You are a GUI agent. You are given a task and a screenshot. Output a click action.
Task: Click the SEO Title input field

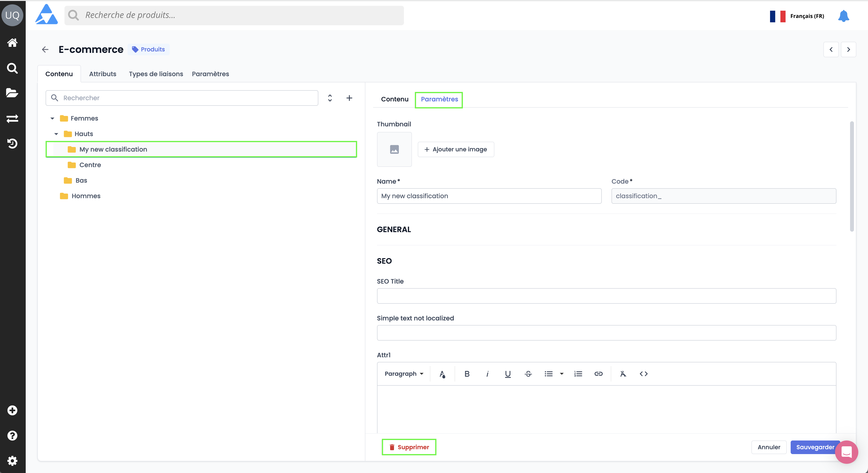(x=607, y=296)
